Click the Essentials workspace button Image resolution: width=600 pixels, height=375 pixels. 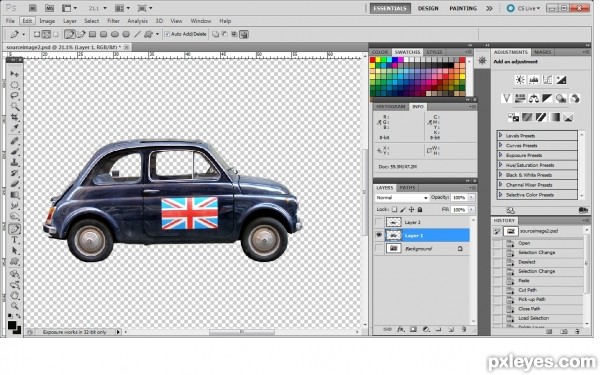pos(390,8)
